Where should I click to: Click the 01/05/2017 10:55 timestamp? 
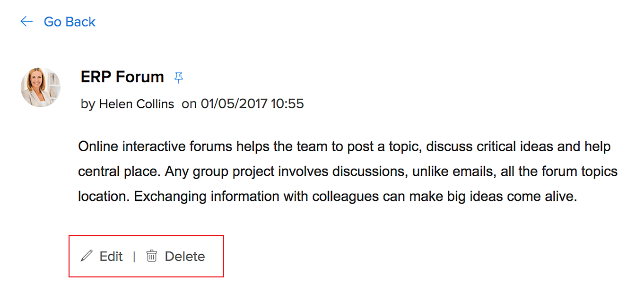click(x=252, y=103)
